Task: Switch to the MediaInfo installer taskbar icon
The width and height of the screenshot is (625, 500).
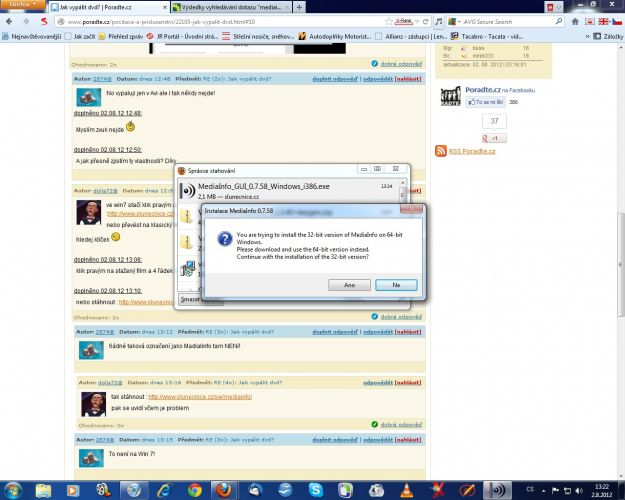Action: [x=497, y=490]
